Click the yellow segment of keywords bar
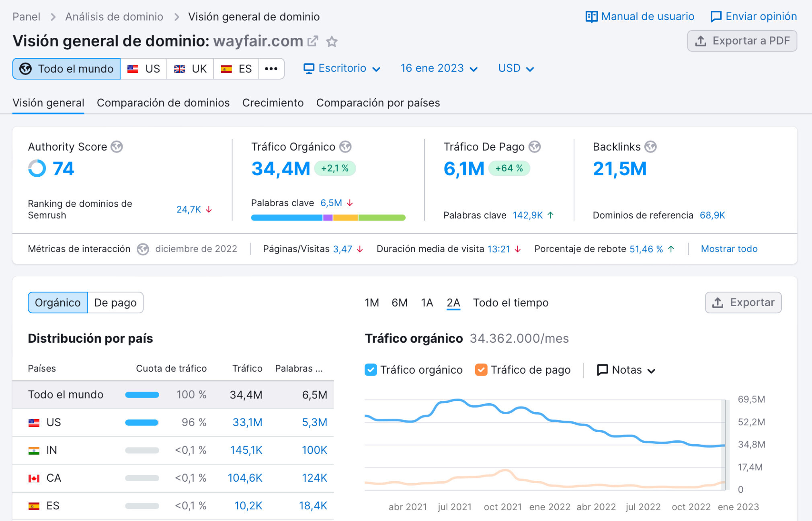 345,218
